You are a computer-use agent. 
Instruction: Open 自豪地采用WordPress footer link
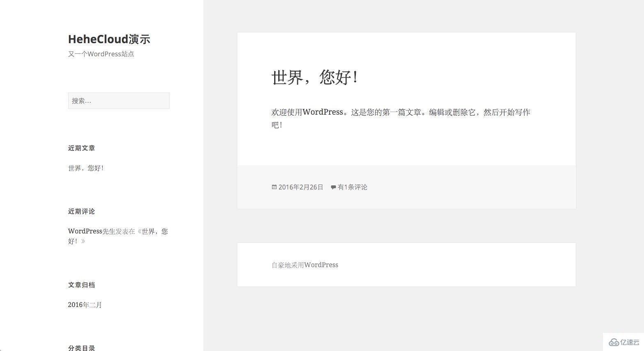305,265
